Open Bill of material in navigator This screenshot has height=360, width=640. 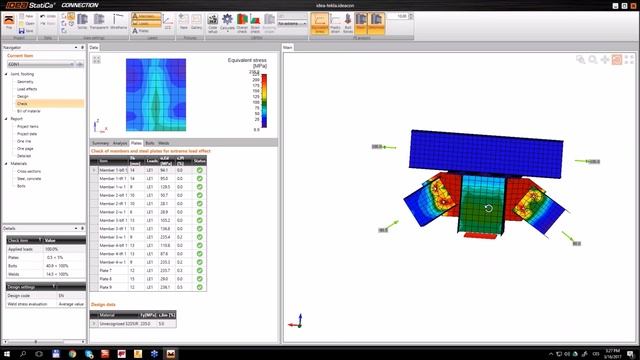pos(29,111)
